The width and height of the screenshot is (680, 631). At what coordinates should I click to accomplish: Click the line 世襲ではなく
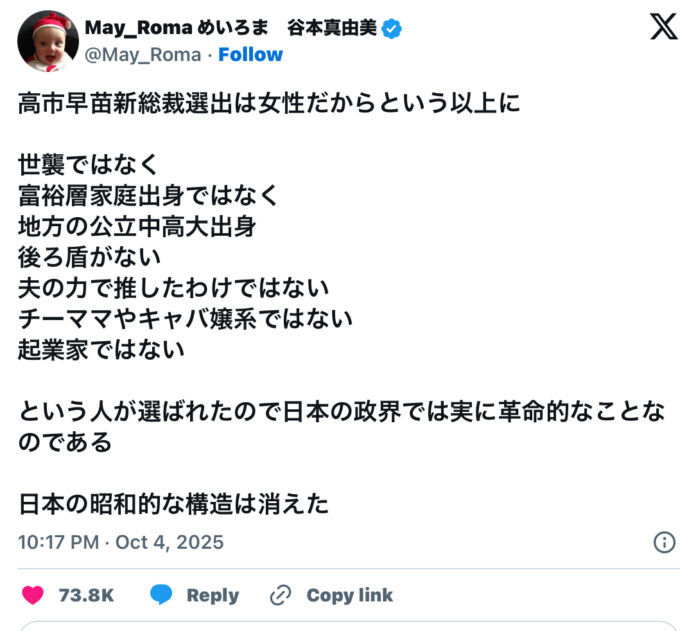pos(88,165)
